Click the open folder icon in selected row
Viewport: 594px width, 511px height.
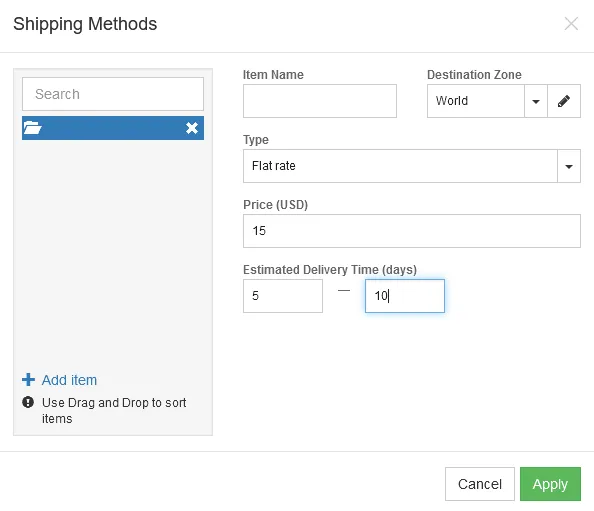point(32,128)
